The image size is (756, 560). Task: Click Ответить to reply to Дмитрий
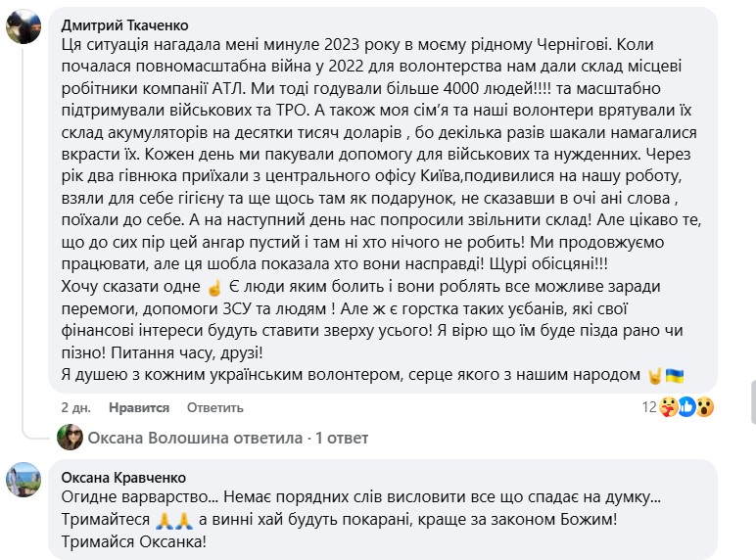coord(207,407)
